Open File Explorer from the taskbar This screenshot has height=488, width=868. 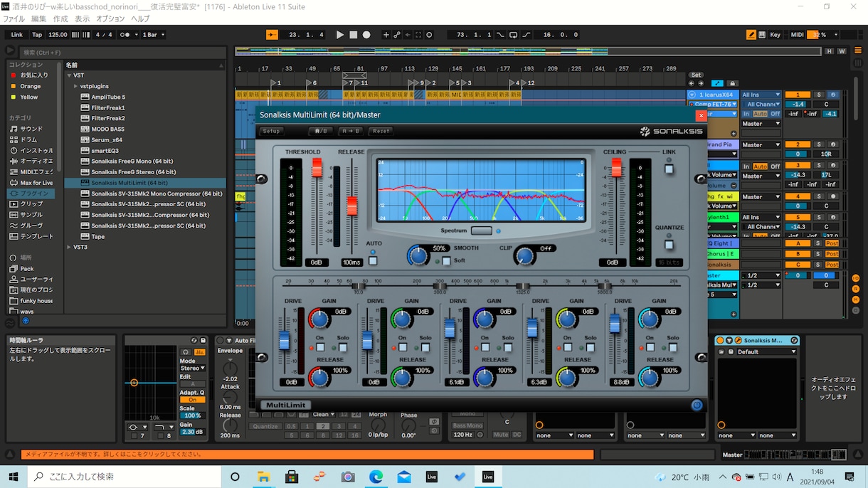[263, 477]
